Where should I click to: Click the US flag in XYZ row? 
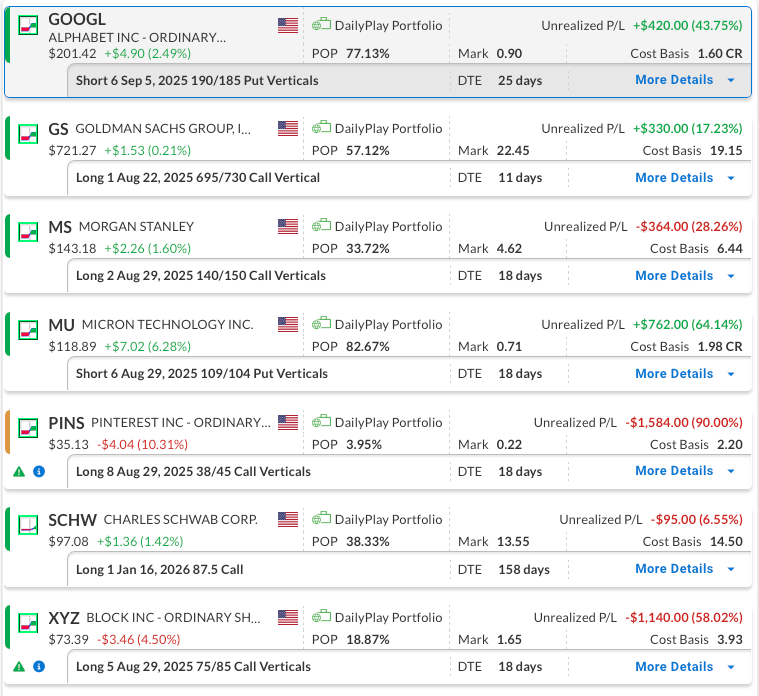[288, 618]
